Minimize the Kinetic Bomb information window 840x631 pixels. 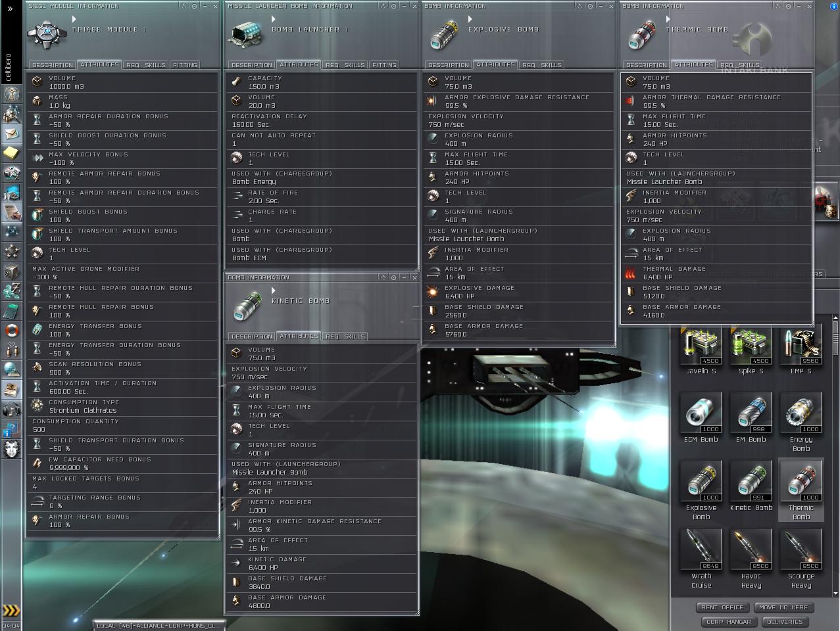tap(404, 277)
